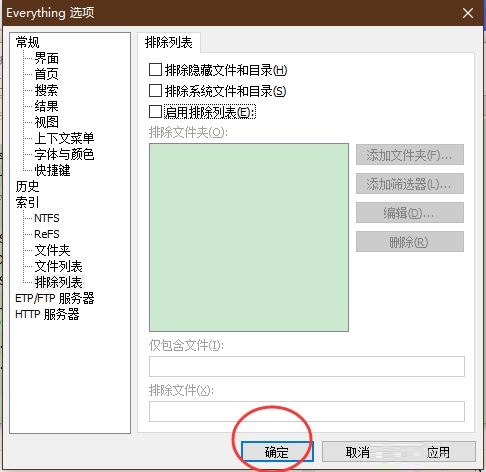
Task: Open 上下文菜单 settings
Action: (64, 138)
